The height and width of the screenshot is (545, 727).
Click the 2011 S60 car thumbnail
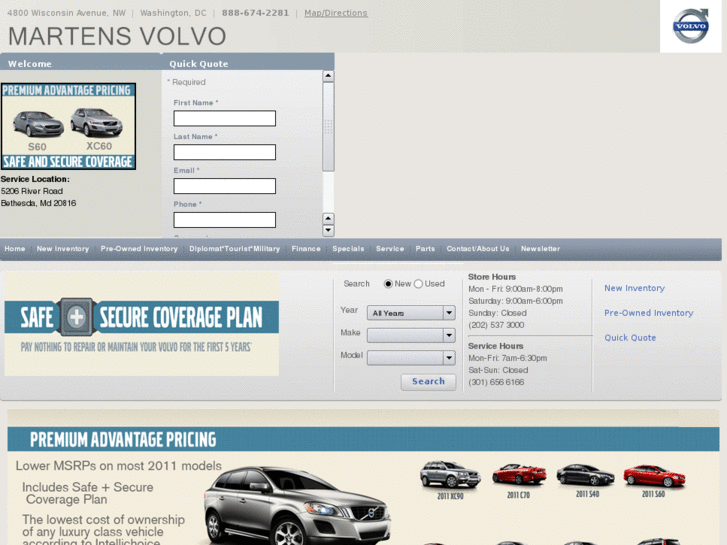click(654, 475)
